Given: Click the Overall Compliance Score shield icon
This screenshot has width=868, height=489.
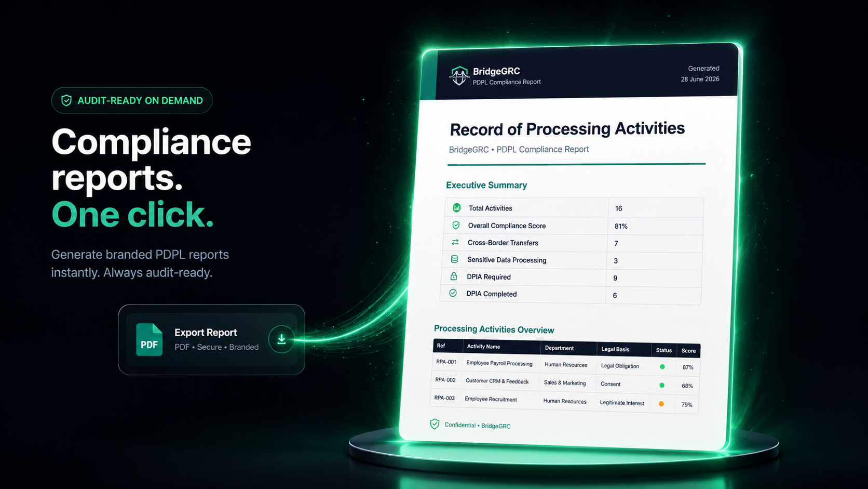Looking at the screenshot, I should click(456, 225).
